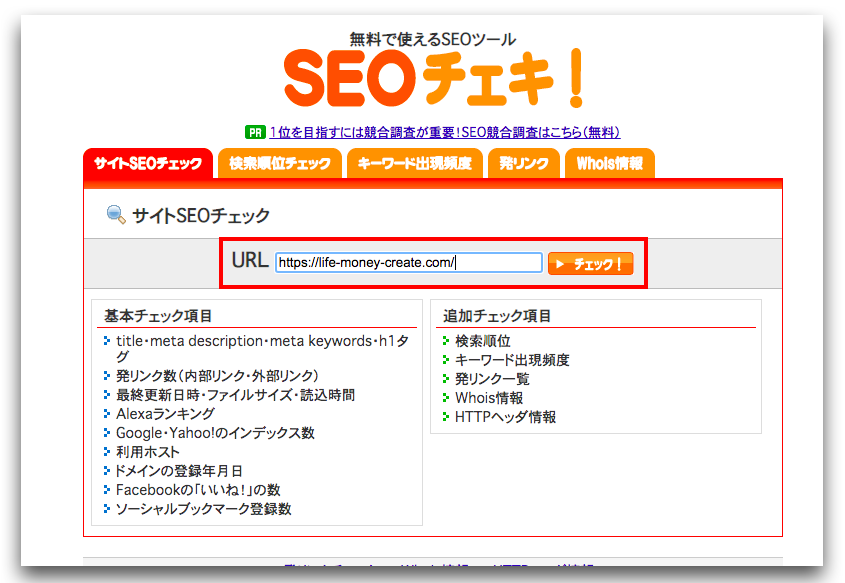The width and height of the screenshot is (845, 583).
Task: Click ソーシャルブックマーク登録数 item
Action: [x=204, y=509]
